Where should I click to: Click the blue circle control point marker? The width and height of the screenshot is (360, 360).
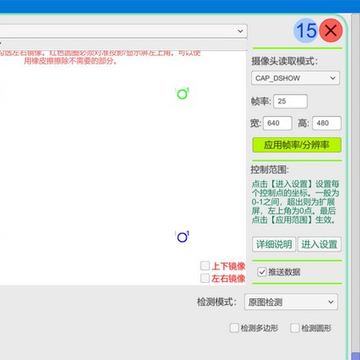(x=182, y=238)
